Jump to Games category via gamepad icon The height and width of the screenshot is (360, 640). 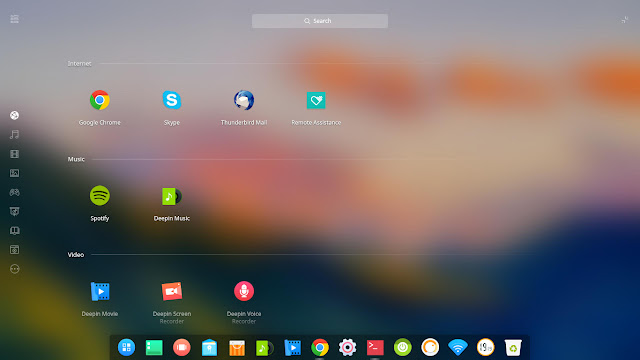coord(15,192)
